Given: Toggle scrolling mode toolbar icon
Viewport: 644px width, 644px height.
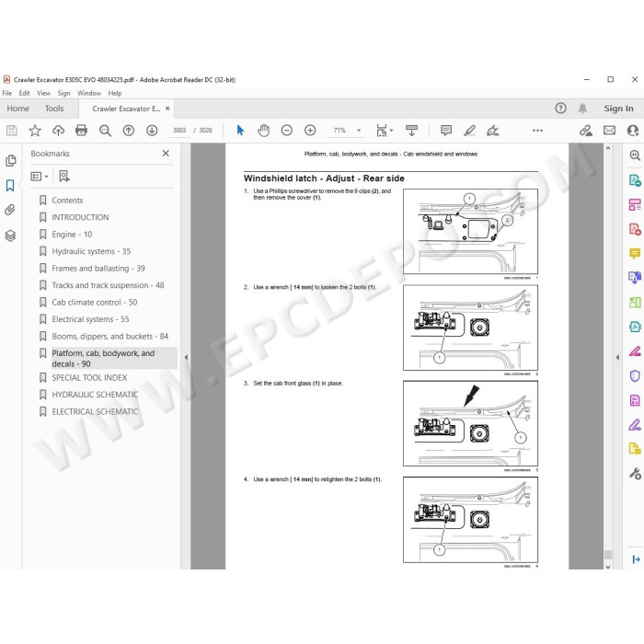Looking at the screenshot, I should click(x=411, y=131).
